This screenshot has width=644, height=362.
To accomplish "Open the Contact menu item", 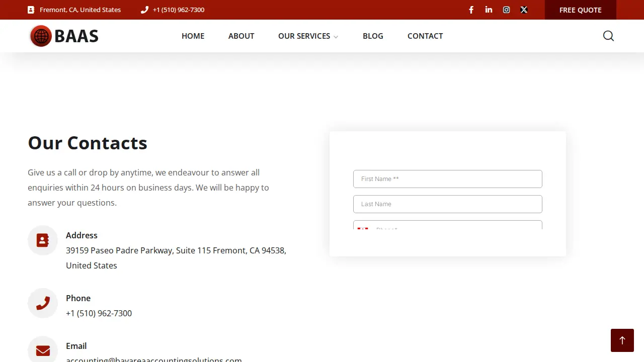I will [x=425, y=36].
